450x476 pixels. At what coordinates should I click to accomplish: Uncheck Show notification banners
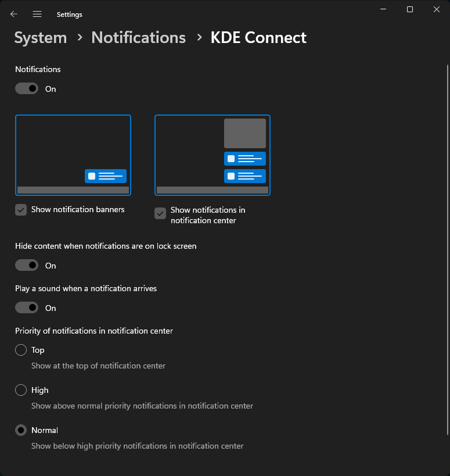(x=21, y=210)
